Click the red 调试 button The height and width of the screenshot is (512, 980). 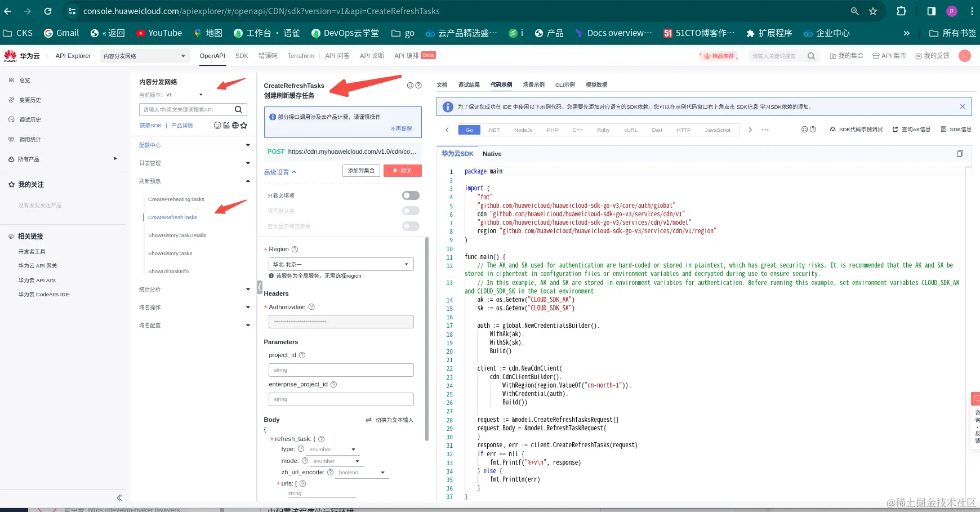point(403,170)
